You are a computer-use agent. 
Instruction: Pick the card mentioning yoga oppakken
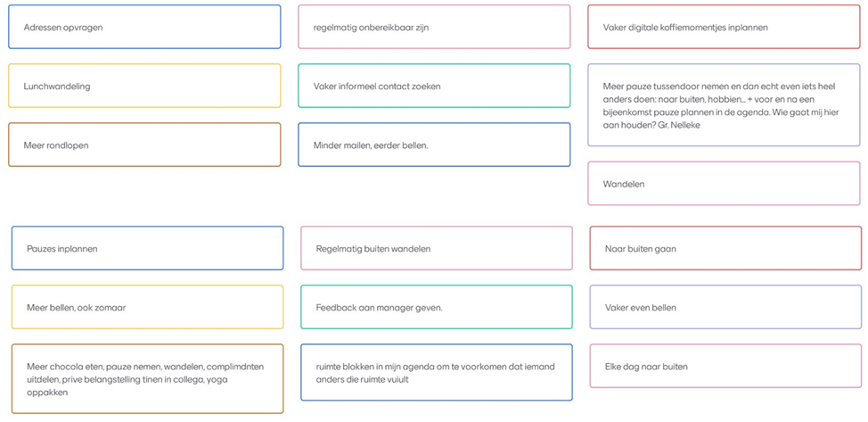click(x=147, y=379)
